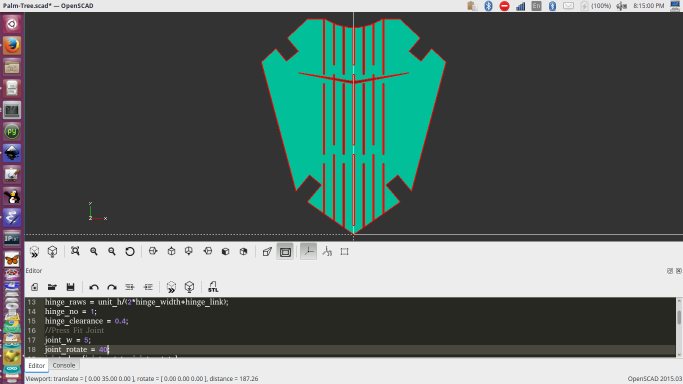Open the battery (100%) indicator
683x384 pixels.
[596, 6]
